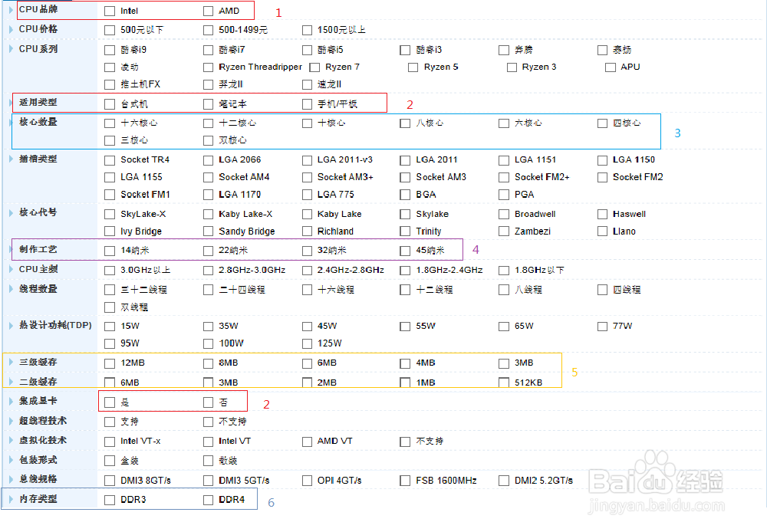Image resolution: width=767 pixels, height=532 pixels.
Task: Check 是 for integrated graphics
Action: 110,402
